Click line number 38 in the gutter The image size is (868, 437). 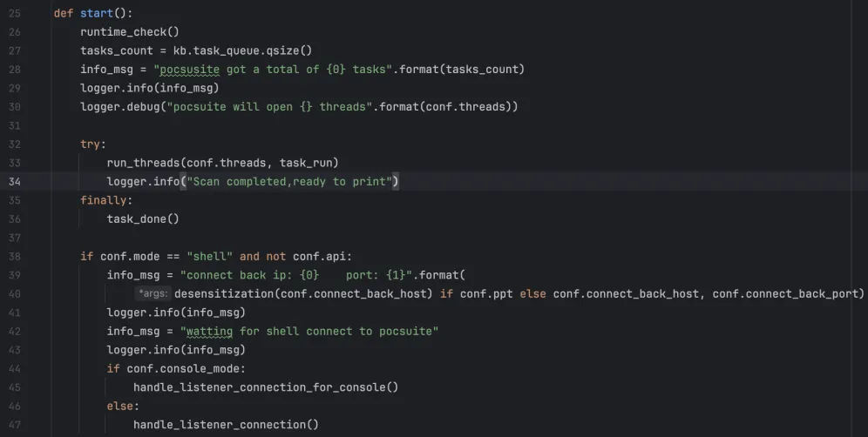(14, 257)
